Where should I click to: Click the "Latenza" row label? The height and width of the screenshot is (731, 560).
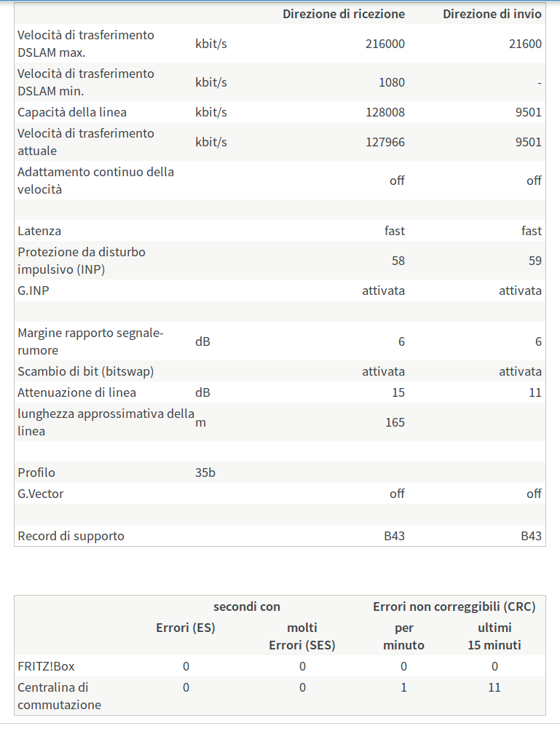(39, 231)
